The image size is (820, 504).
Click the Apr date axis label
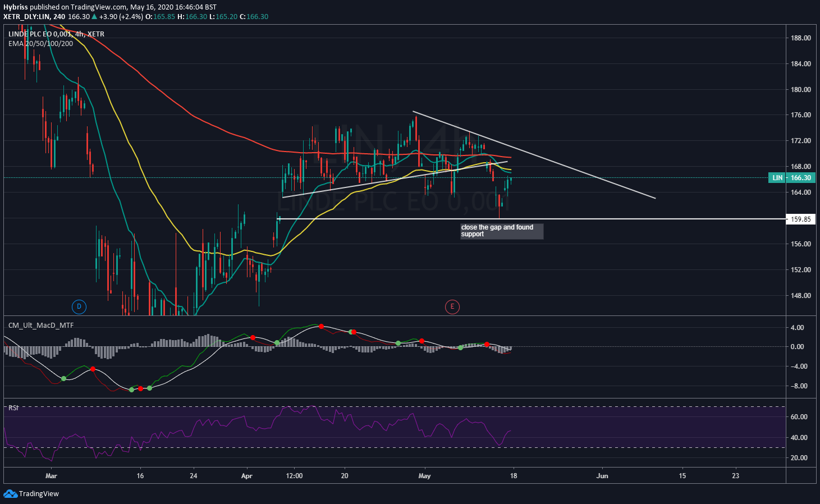point(246,476)
